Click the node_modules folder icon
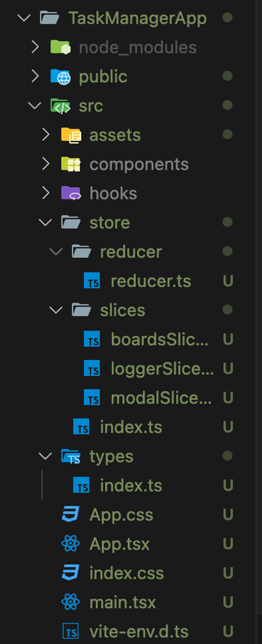262x644 pixels. point(60,47)
